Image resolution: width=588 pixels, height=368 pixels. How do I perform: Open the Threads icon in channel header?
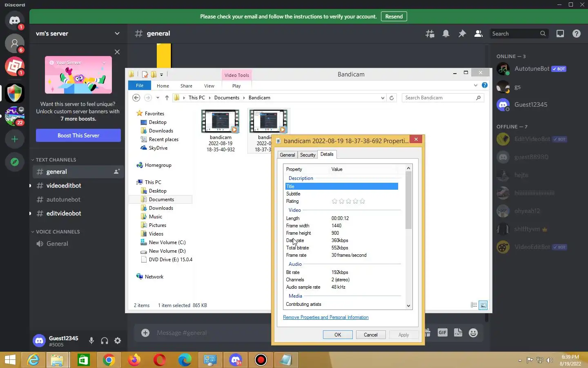(x=430, y=34)
